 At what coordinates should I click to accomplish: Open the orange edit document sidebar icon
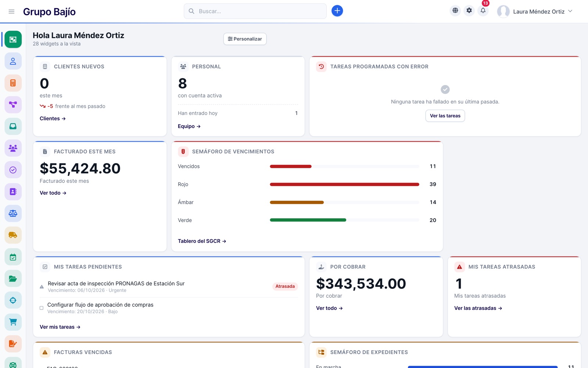[x=13, y=344]
